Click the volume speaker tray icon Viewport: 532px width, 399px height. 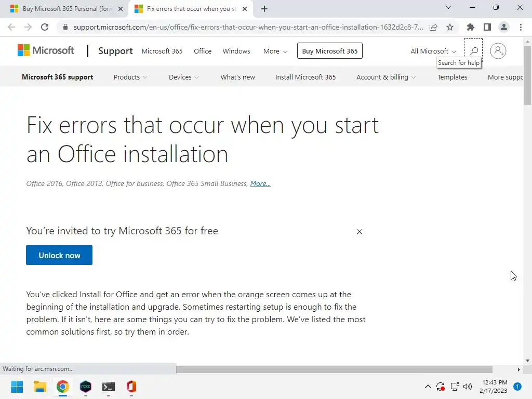pyautogui.click(x=468, y=387)
